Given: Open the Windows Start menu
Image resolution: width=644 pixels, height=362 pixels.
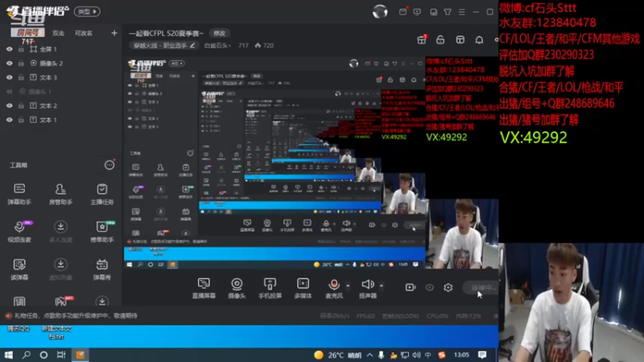Looking at the screenshot, I should (9, 355).
